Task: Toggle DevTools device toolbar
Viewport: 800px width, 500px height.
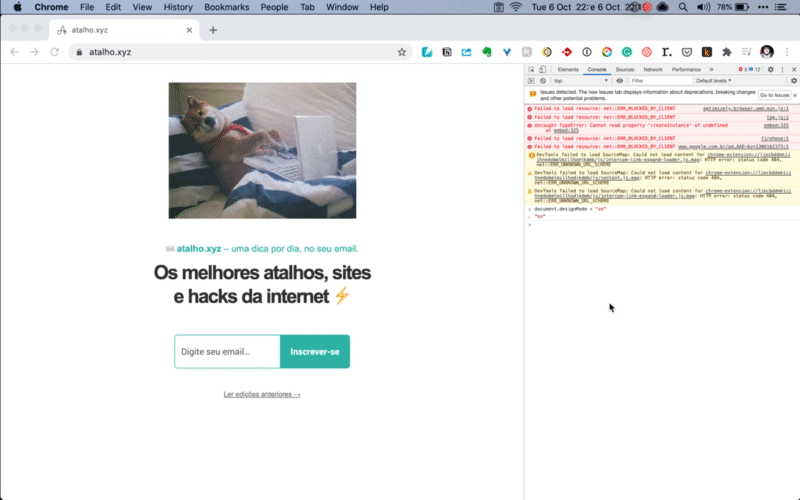Action: pos(542,69)
